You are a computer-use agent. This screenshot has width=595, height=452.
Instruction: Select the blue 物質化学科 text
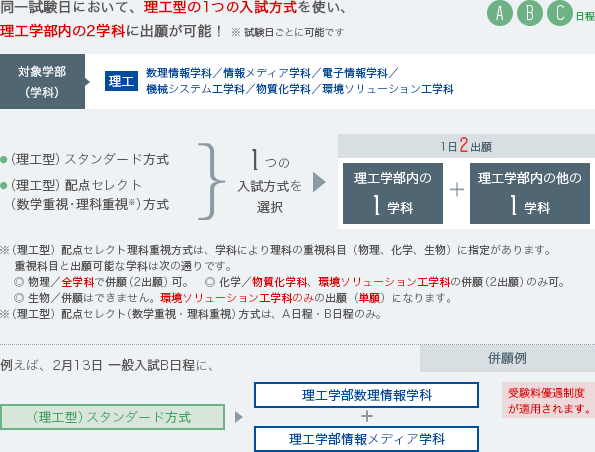[x=283, y=89]
